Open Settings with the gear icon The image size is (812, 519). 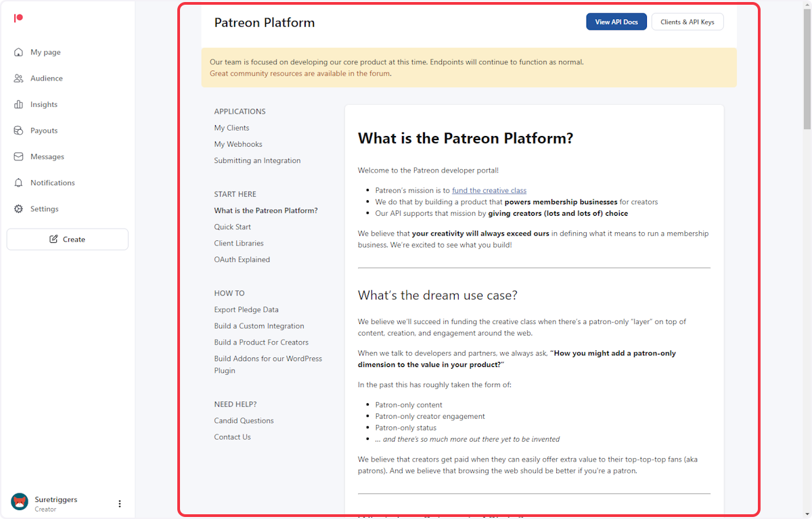(x=18, y=208)
